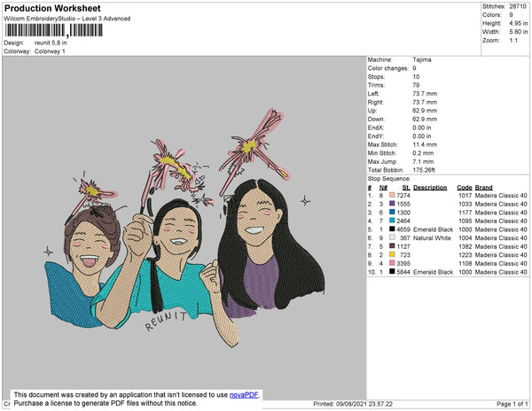
Task: Select the purple swatch for stop 2
Action: coord(392,204)
